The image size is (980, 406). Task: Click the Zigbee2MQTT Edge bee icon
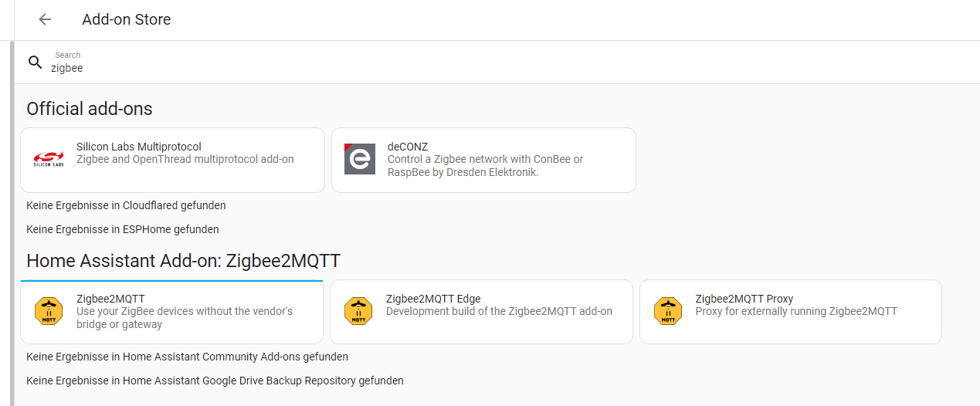tap(358, 311)
